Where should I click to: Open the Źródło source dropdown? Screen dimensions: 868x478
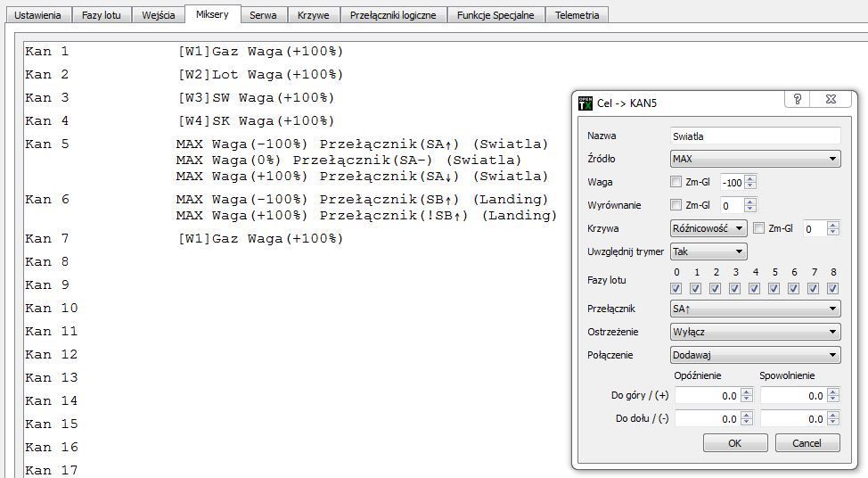pos(755,159)
